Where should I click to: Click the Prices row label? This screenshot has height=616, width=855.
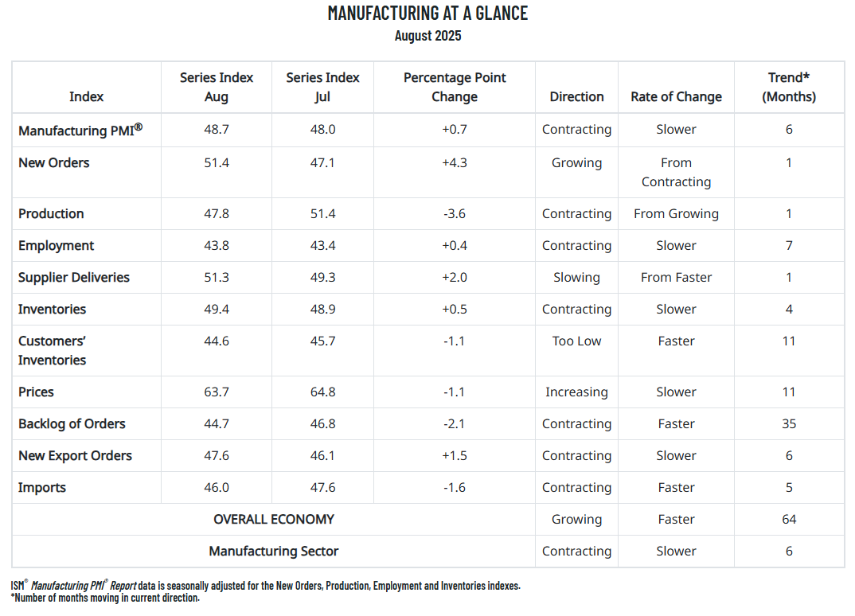(x=37, y=392)
